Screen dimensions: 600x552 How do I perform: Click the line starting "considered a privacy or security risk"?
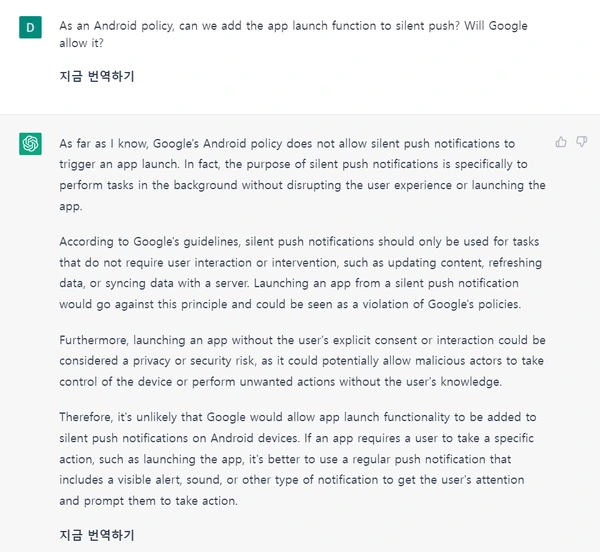pyautogui.click(x=298, y=361)
